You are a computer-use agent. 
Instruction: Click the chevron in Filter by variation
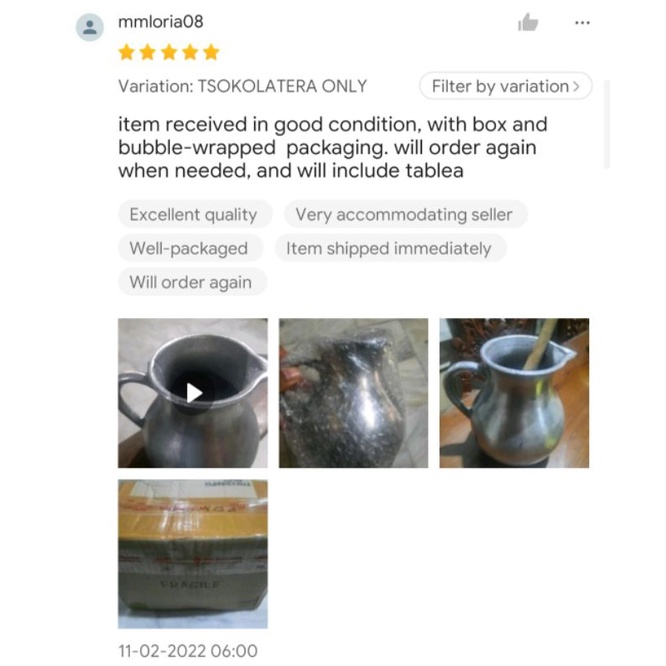pyautogui.click(x=576, y=87)
